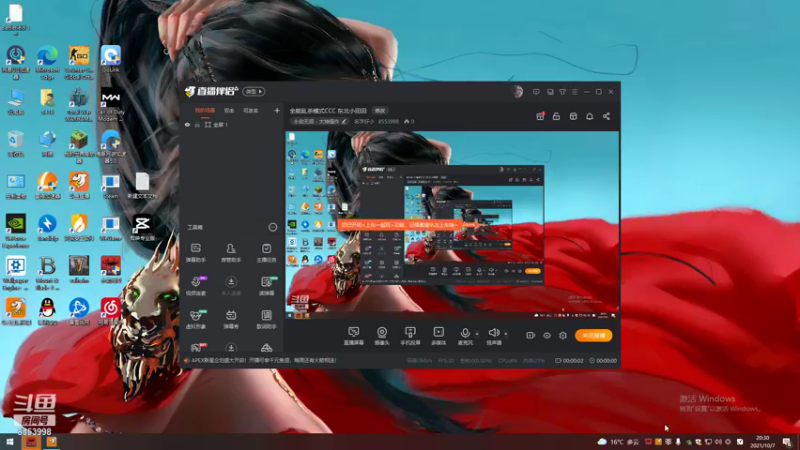Screen dimensions: 800x450
Task: Open the feedback message icon in the title bar
Action: click(x=536, y=92)
